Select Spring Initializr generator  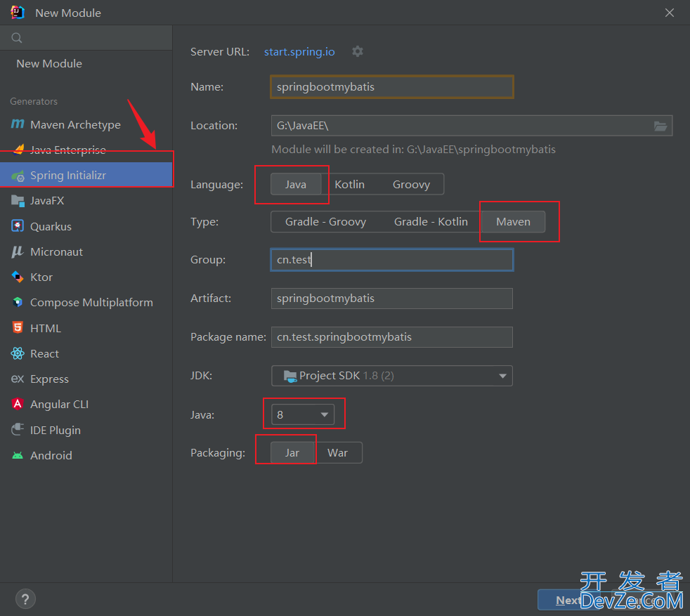coord(86,176)
